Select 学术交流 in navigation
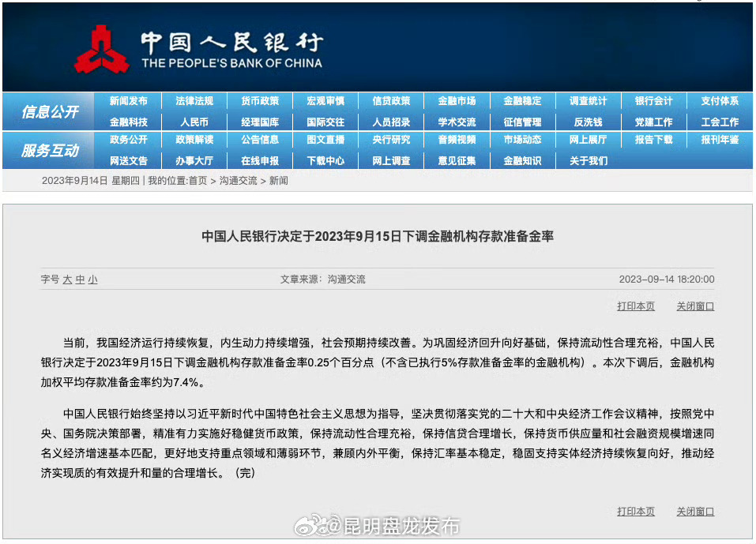 pos(457,122)
